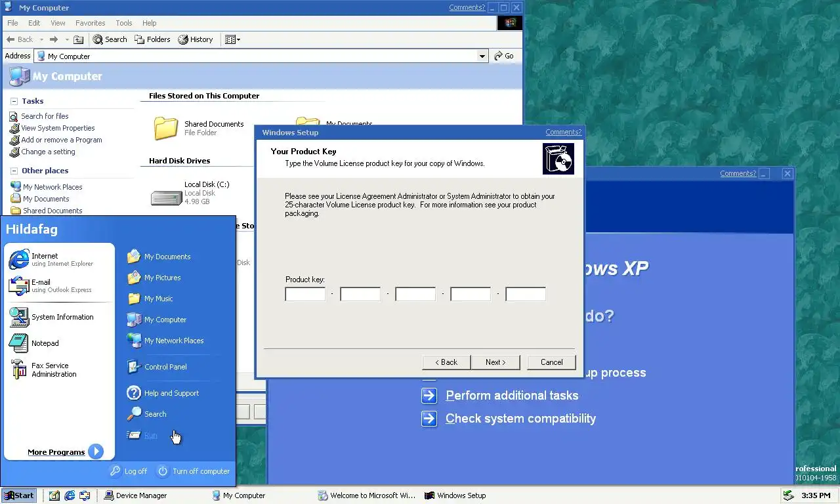Switch to Welcome to Microsoft Windows taskbar button
This screenshot has height=504, width=840.
[367, 495]
